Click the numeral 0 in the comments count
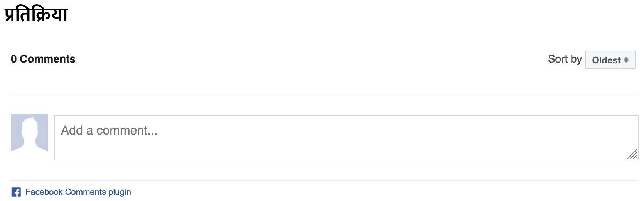Viewport: 644px width, 201px height. 14,59
